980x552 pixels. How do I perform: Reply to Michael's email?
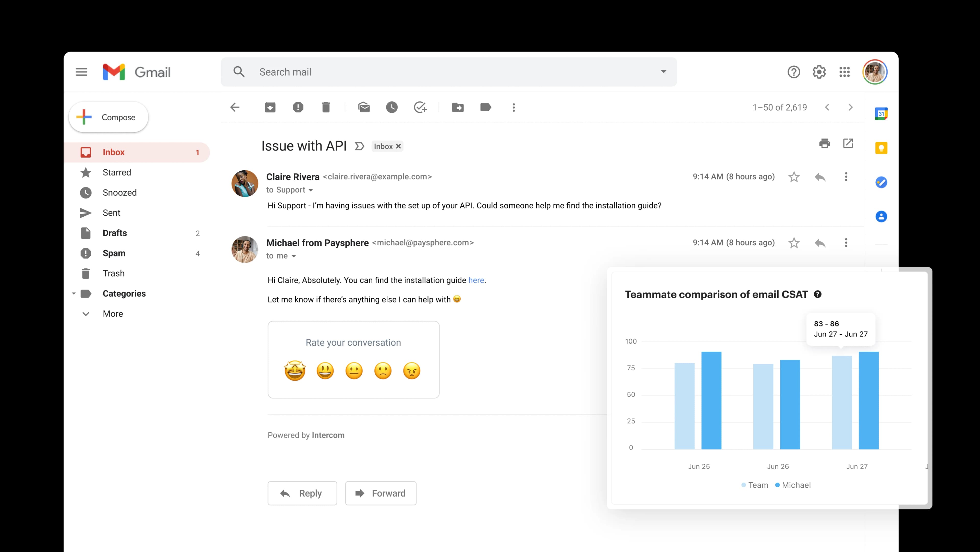(x=302, y=493)
